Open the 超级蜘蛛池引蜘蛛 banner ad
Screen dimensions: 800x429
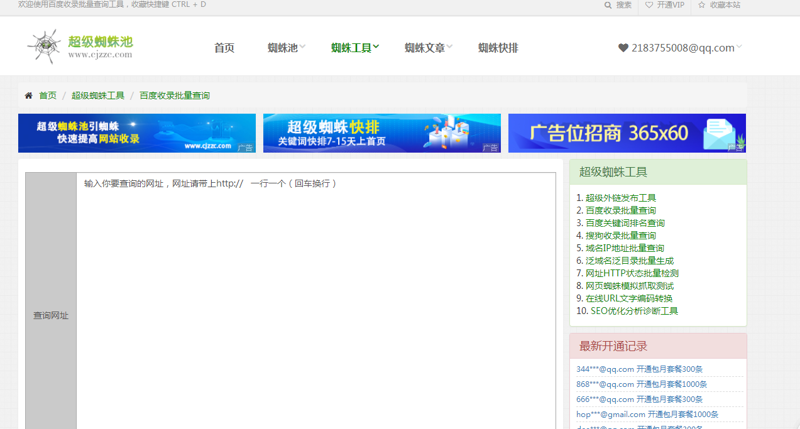pyautogui.click(x=137, y=133)
